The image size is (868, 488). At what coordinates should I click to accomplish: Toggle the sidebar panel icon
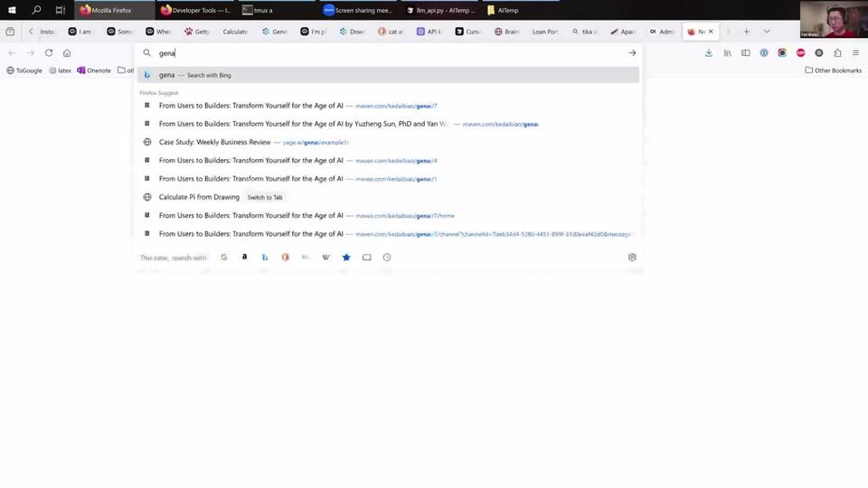tap(746, 53)
